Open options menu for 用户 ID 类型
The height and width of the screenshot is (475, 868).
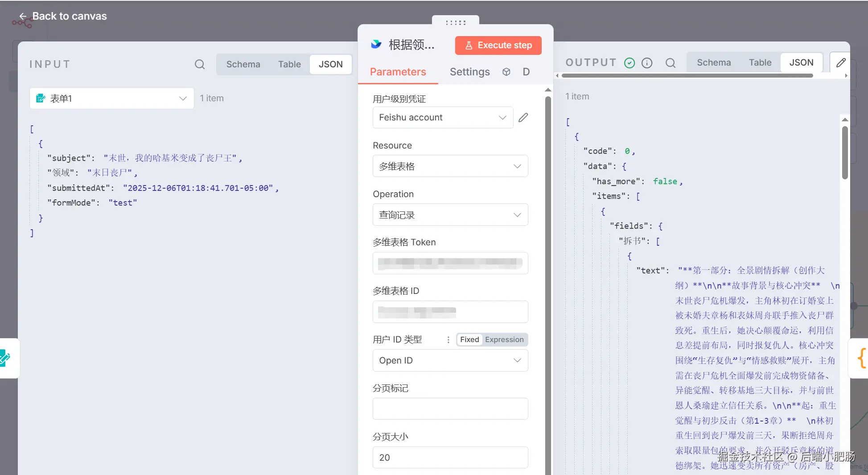(448, 340)
